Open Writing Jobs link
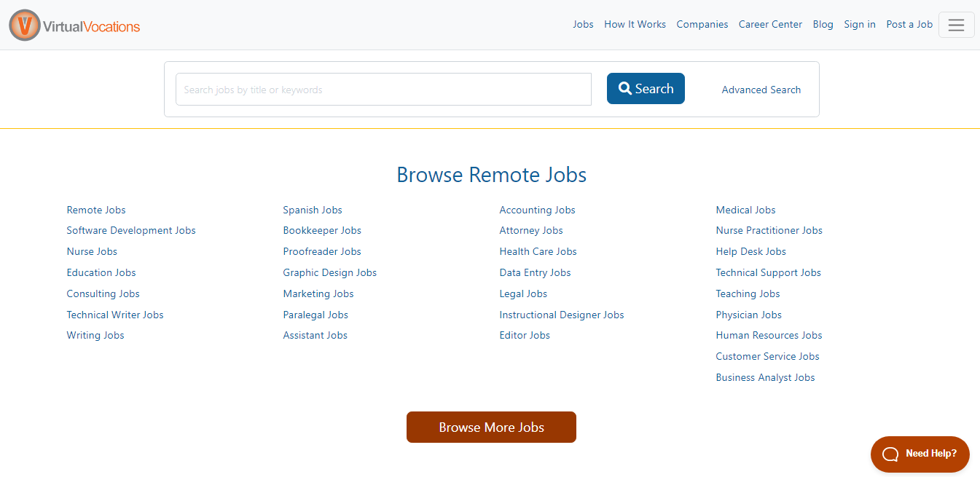Viewport: 980px width, 477px height. coord(95,335)
